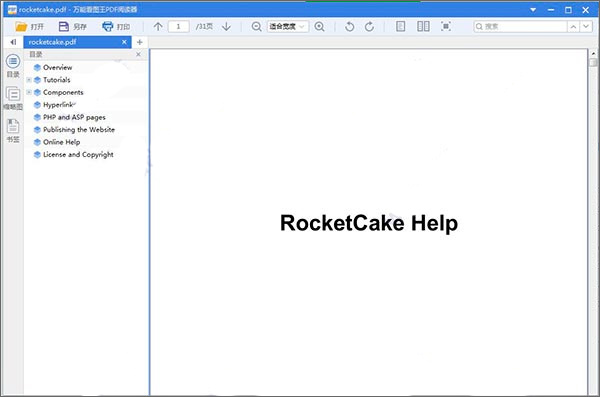Go to next page with down arrow
The image size is (600, 397).
[227, 26]
